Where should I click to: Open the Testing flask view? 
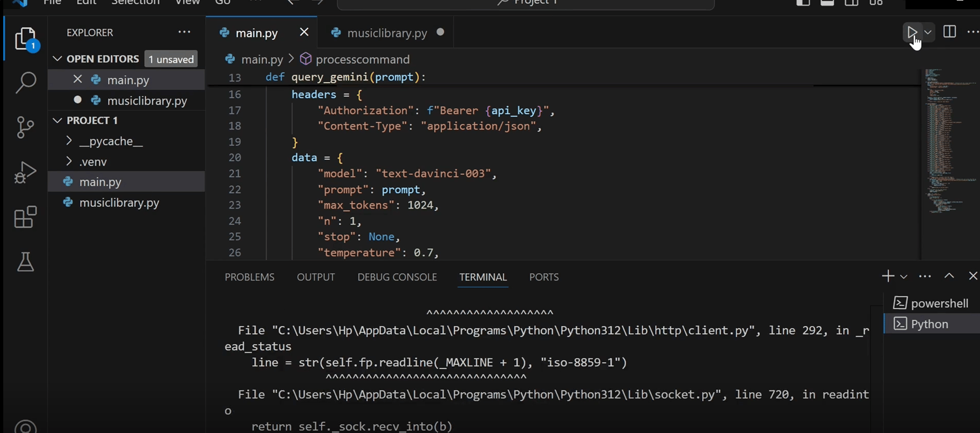(25, 262)
